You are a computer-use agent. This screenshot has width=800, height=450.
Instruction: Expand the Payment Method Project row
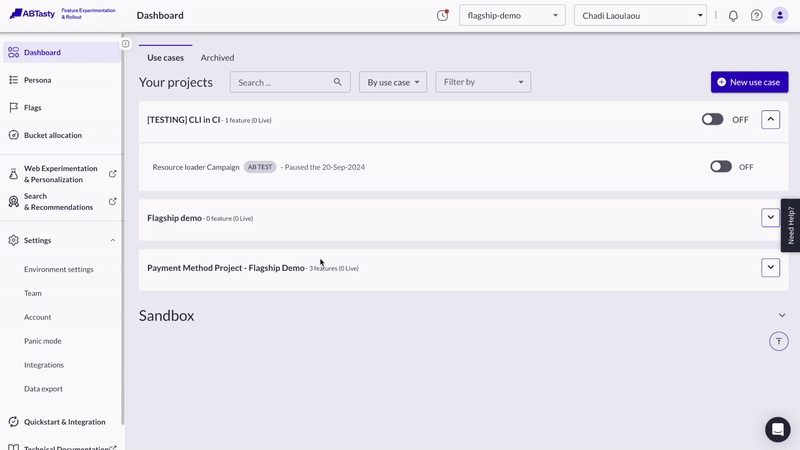(770, 267)
